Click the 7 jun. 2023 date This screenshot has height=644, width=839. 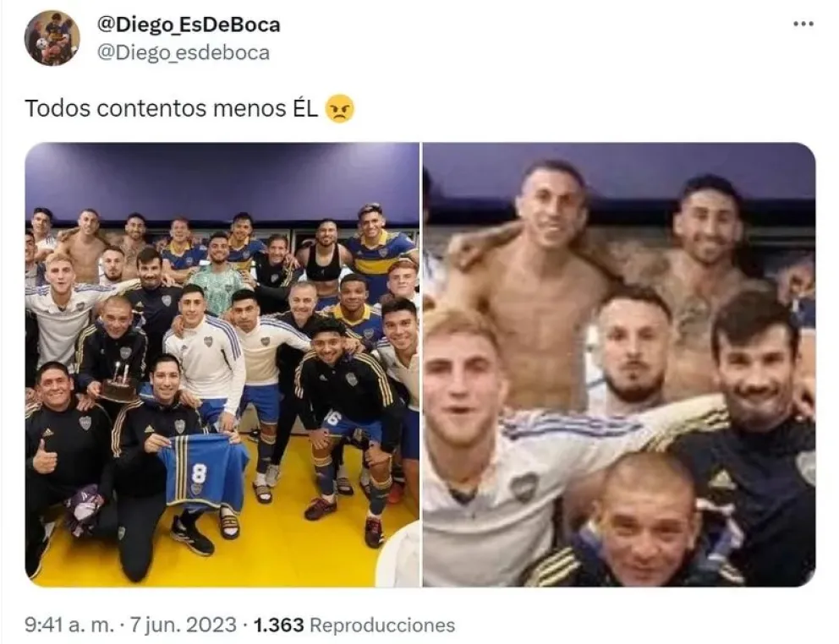coord(183,625)
